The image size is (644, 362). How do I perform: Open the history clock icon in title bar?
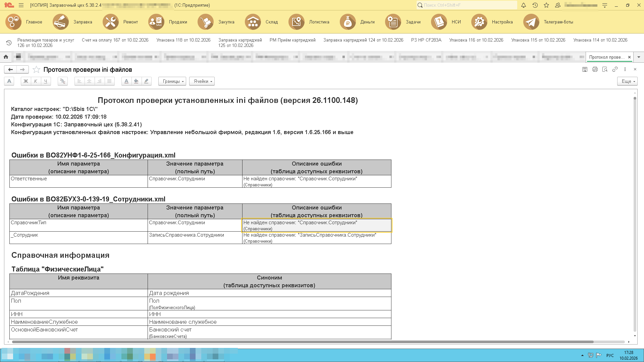click(535, 5)
